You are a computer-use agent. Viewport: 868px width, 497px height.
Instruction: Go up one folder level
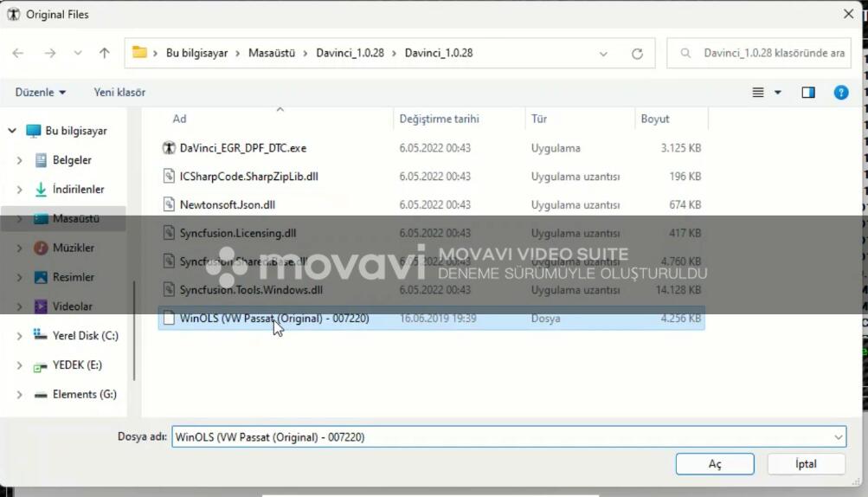coord(104,53)
